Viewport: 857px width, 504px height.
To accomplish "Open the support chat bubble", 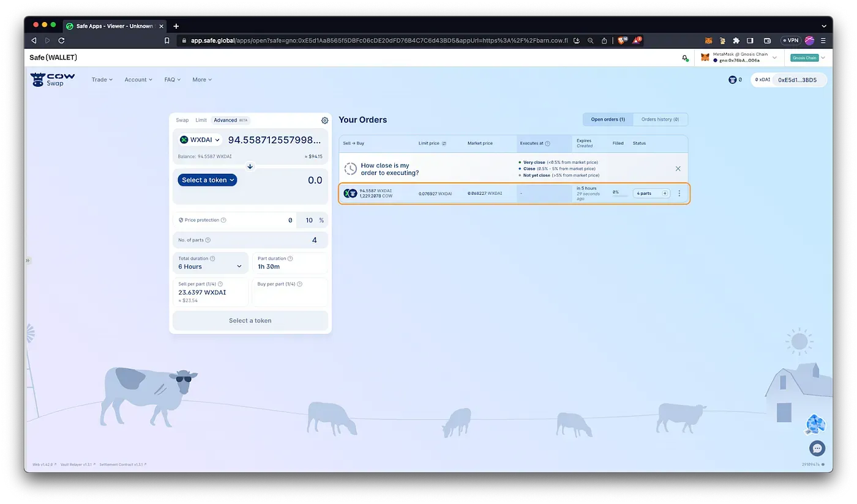I will [x=817, y=448].
